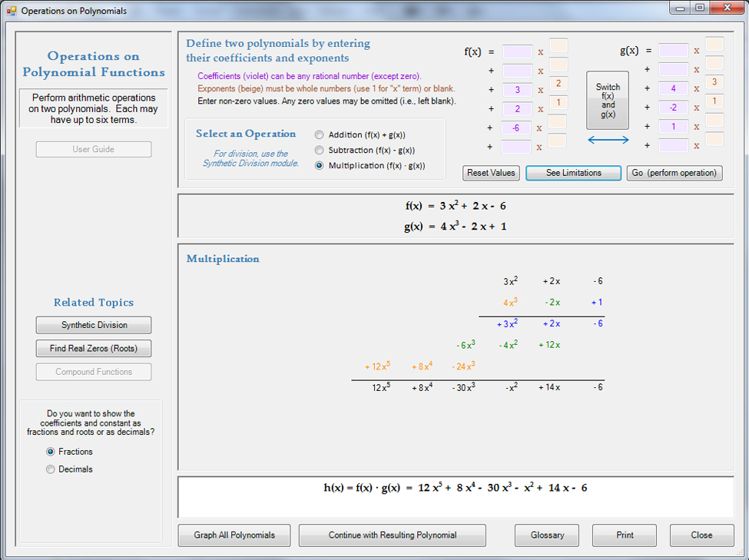Click Go (perform operation) button

tap(674, 173)
